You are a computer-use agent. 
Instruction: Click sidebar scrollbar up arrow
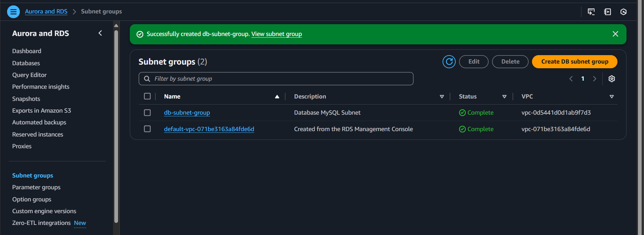pos(116,26)
